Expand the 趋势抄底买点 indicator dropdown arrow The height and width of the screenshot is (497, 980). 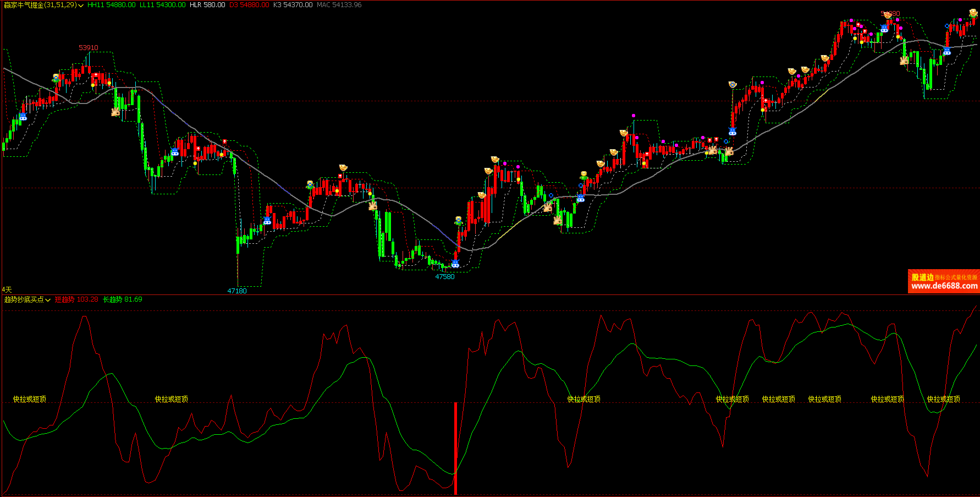click(x=48, y=300)
